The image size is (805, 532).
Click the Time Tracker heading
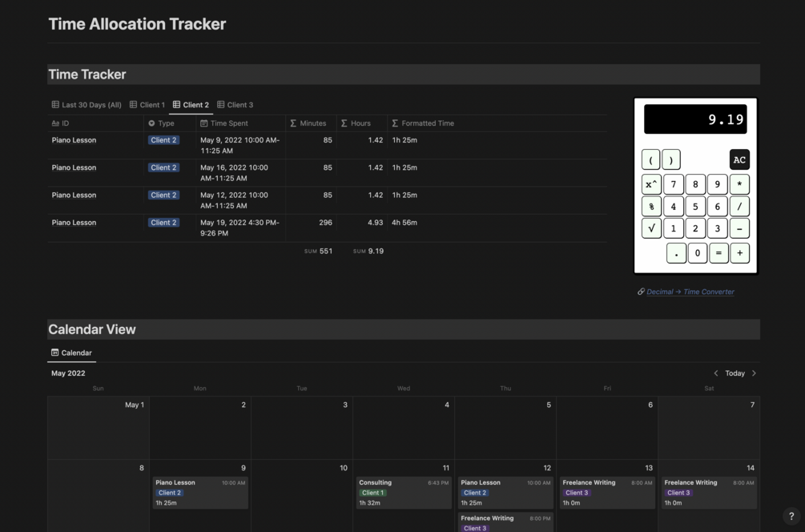[87, 75]
